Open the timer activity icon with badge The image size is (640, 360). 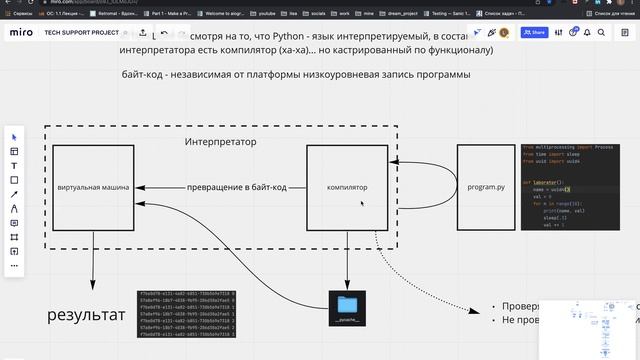[573, 31]
